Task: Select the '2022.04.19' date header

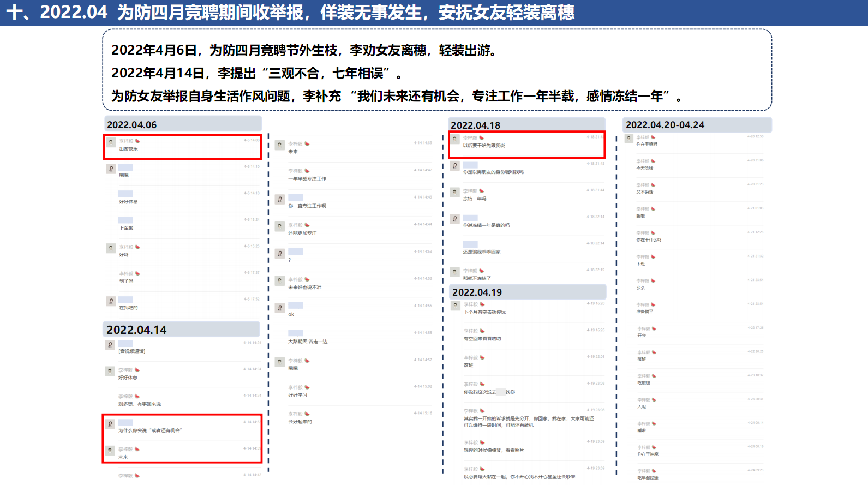Action: [x=528, y=292]
